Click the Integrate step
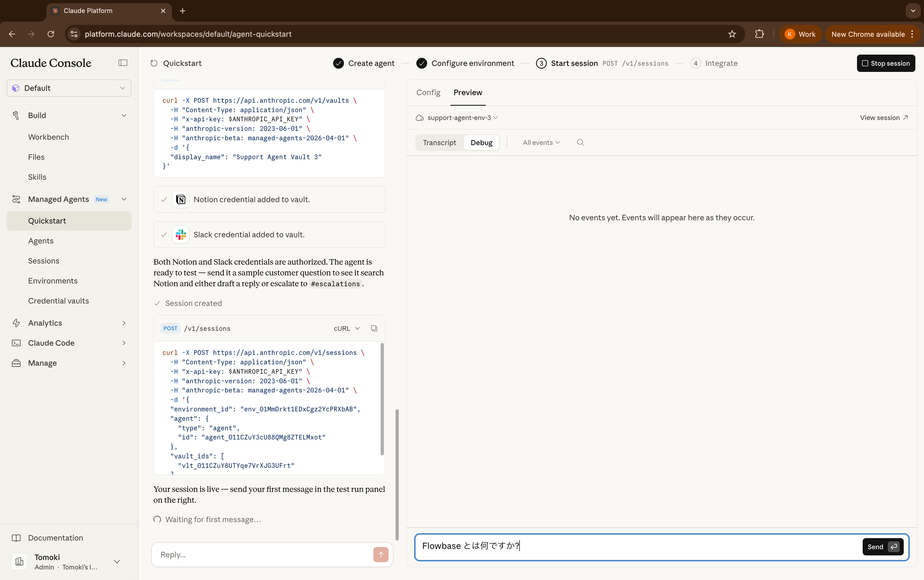Image resolution: width=924 pixels, height=580 pixels. coord(714,63)
